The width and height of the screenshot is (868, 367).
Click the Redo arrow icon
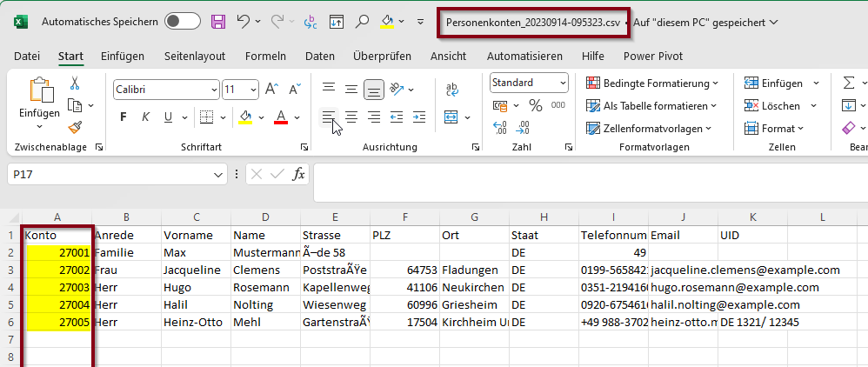pyautogui.click(x=277, y=22)
